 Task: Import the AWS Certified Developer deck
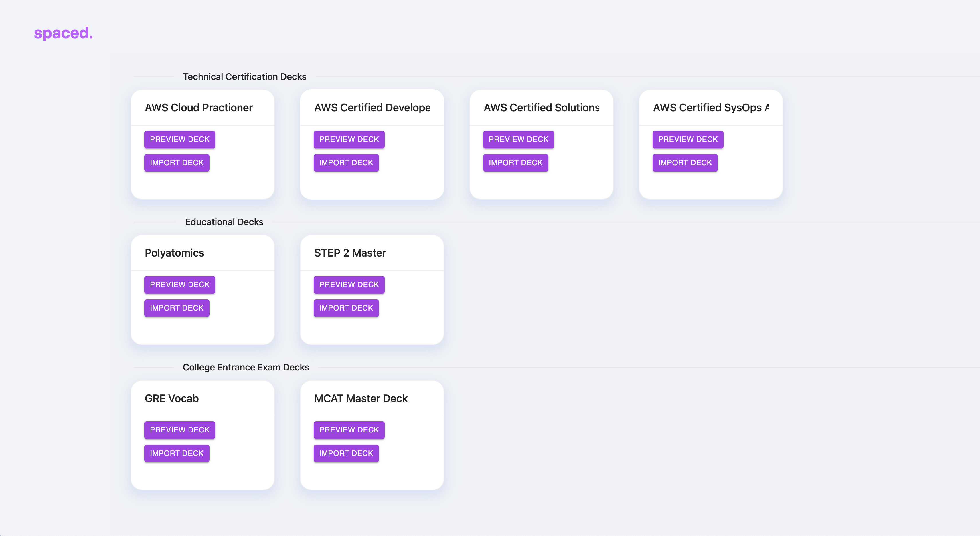click(x=346, y=163)
